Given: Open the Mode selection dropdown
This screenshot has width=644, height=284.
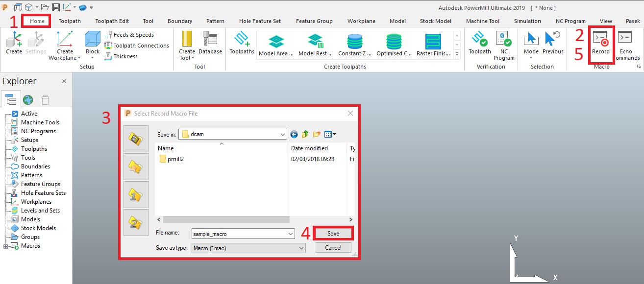Looking at the screenshot, I should pyautogui.click(x=531, y=58).
